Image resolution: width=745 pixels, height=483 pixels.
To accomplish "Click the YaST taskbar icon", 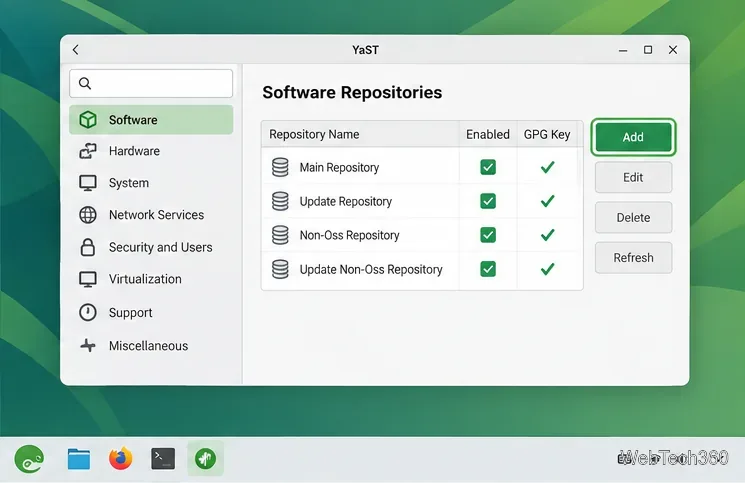I will pos(205,459).
